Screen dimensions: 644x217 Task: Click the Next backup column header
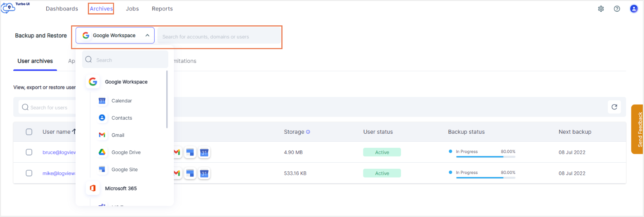pos(575,132)
